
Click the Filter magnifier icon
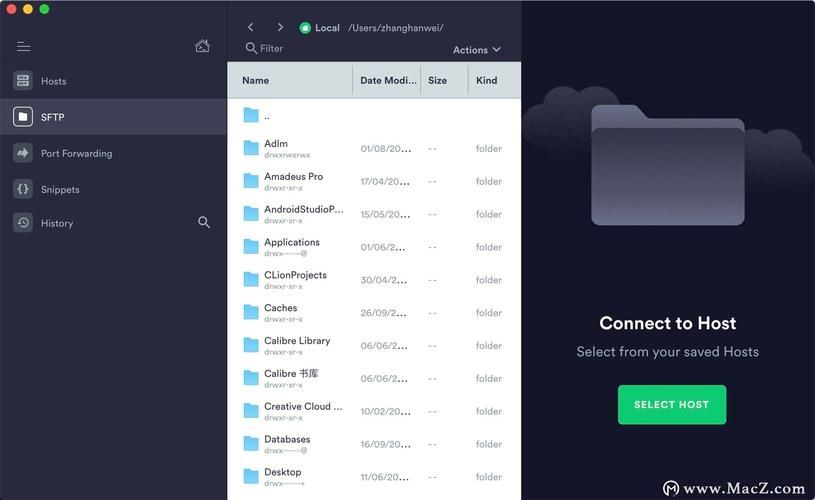[251, 48]
